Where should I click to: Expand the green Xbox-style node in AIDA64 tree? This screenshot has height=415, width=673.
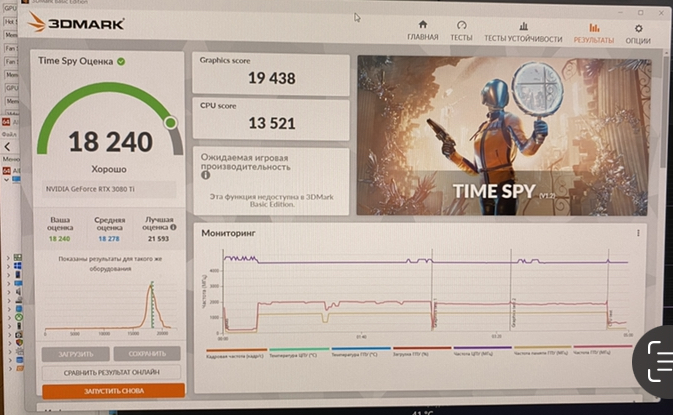[9, 318]
